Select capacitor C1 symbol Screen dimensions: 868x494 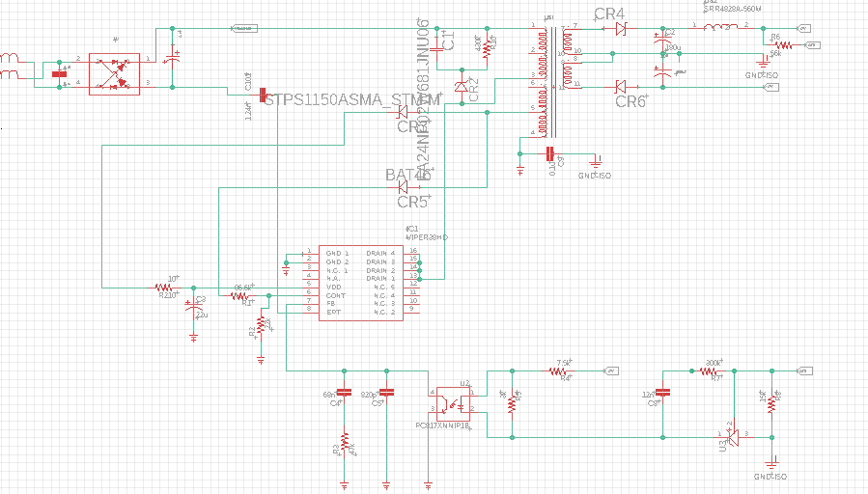point(437,48)
